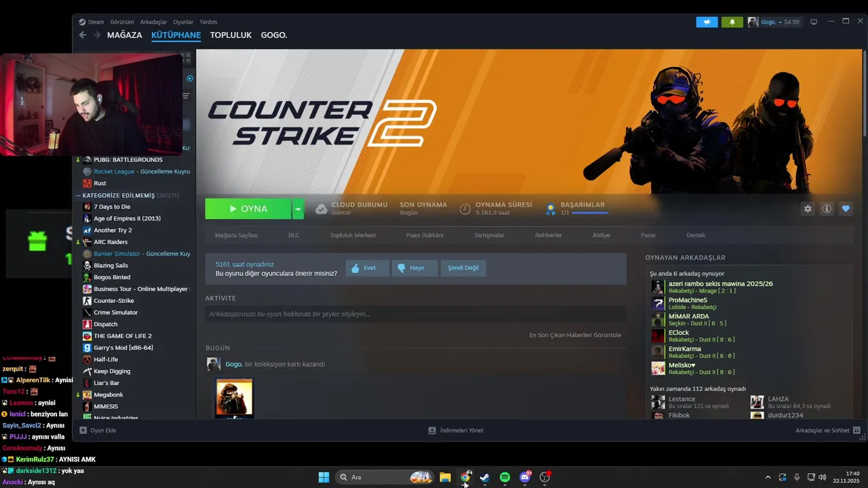Viewport: 868px width, 488px height.
Task: Open friend ProMachineS profile
Action: click(688, 300)
